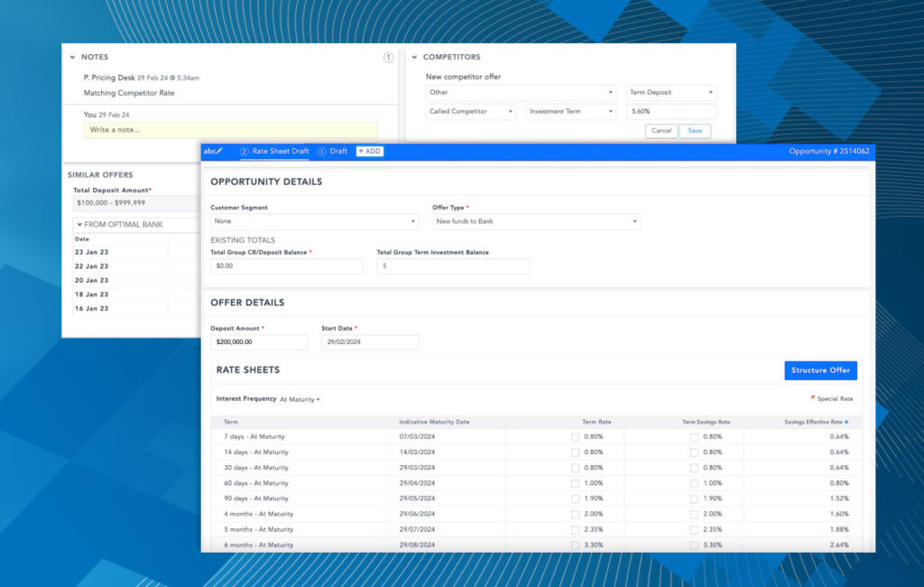Check Term Savings Rate box for 90 days

tap(694, 498)
